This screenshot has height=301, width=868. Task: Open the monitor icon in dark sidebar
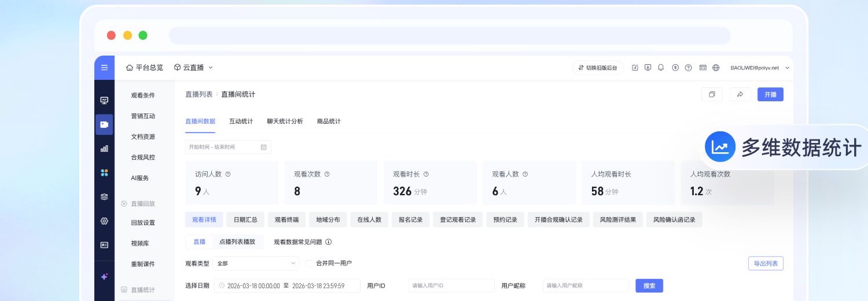click(104, 100)
